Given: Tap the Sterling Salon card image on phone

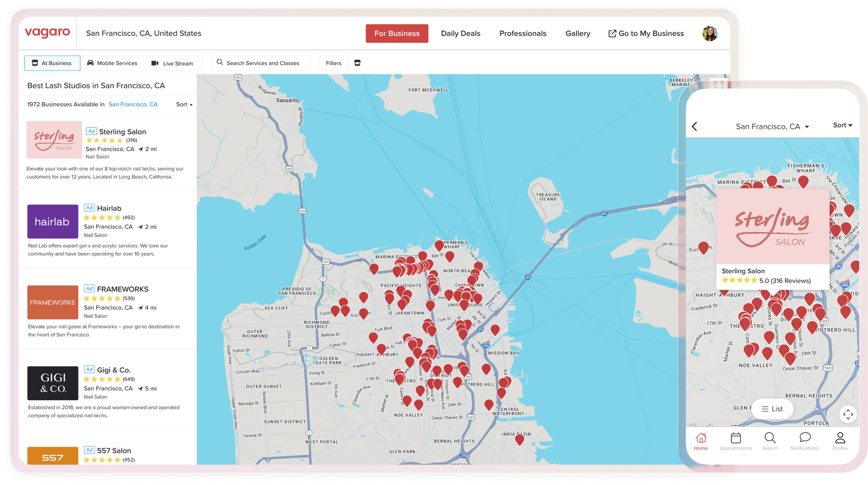Looking at the screenshot, I should pos(772,226).
